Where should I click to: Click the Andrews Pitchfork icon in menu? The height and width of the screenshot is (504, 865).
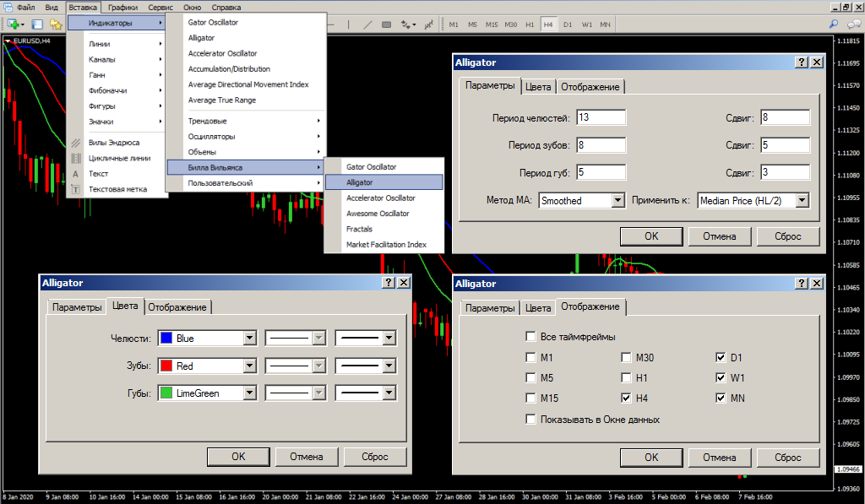(x=76, y=143)
